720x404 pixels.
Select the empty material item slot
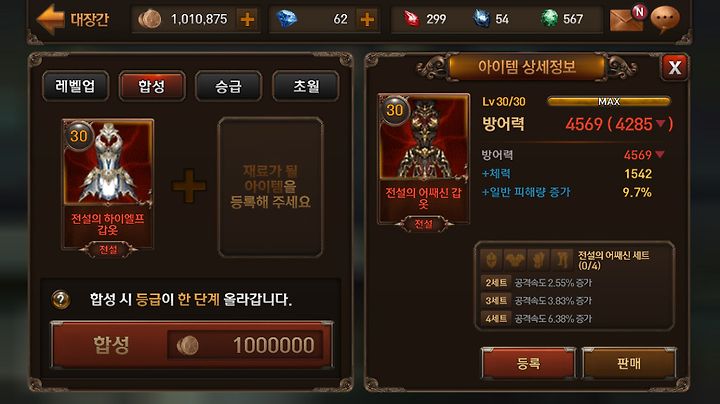coord(270,187)
